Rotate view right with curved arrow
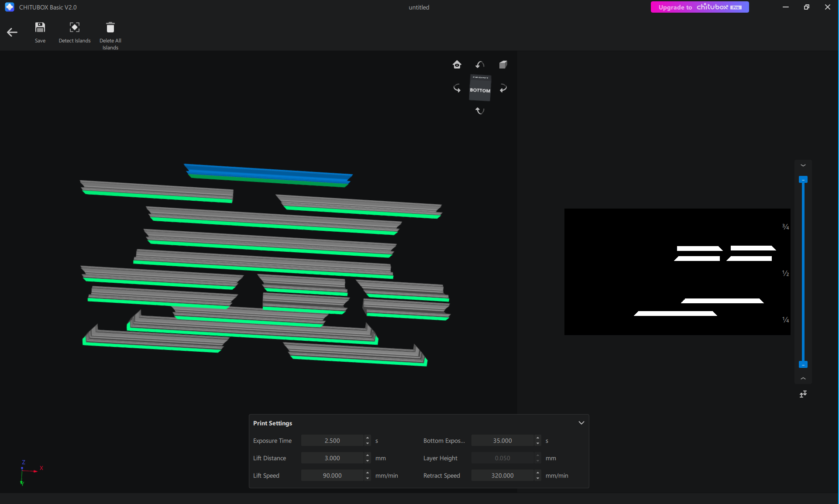839x504 pixels. 503,88
